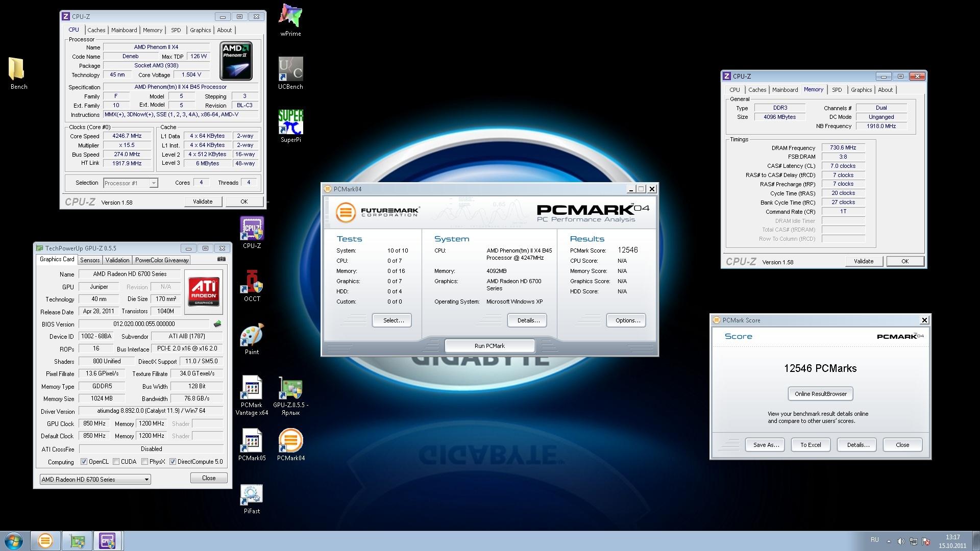
Task: Switch to Caches tab in left CPU-Z
Action: [96, 30]
